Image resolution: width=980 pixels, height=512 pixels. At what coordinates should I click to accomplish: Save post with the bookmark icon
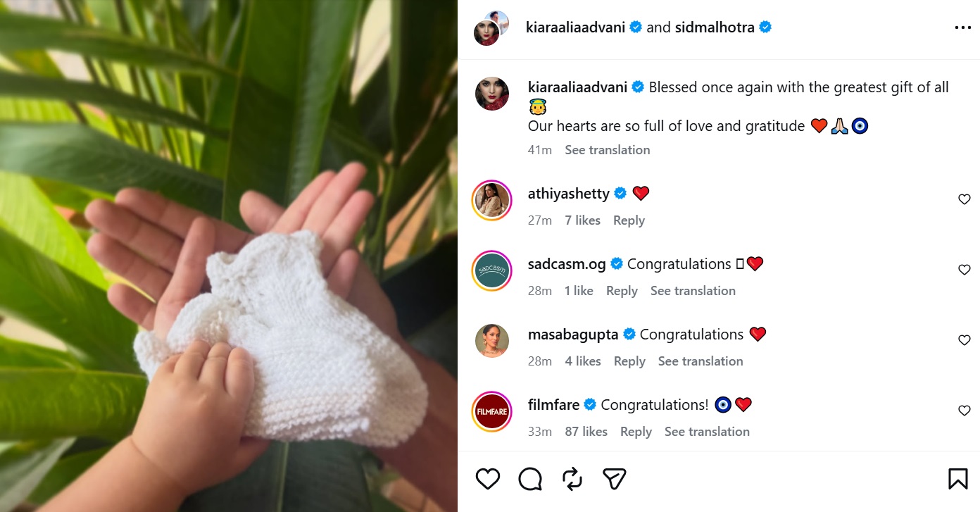click(x=957, y=479)
